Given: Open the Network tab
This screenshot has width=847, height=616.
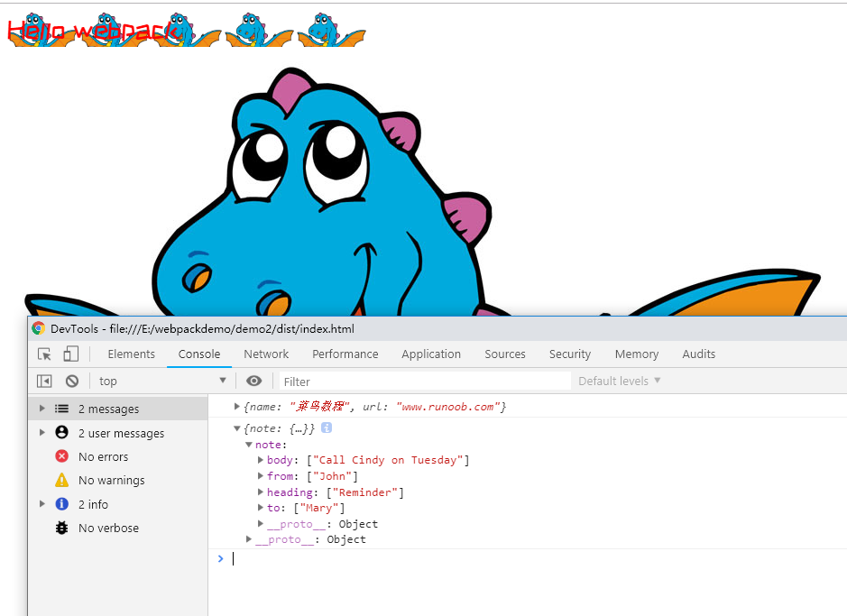Looking at the screenshot, I should pyautogui.click(x=266, y=354).
